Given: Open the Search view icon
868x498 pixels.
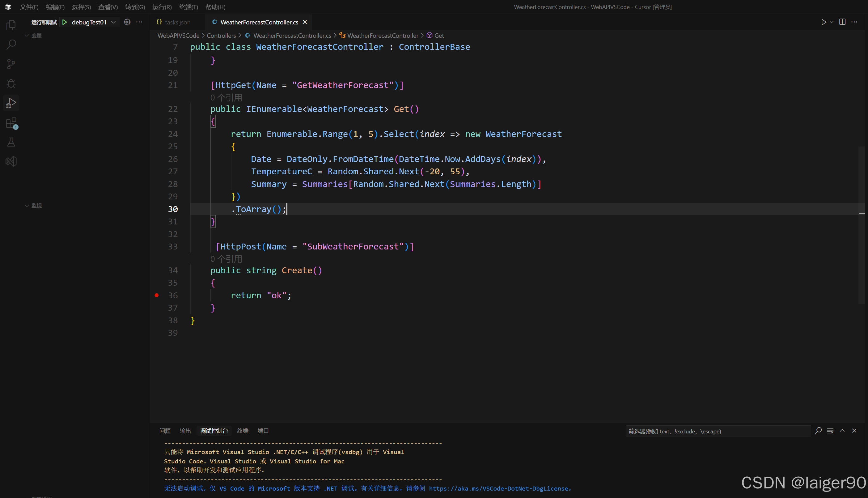Looking at the screenshot, I should coord(11,45).
